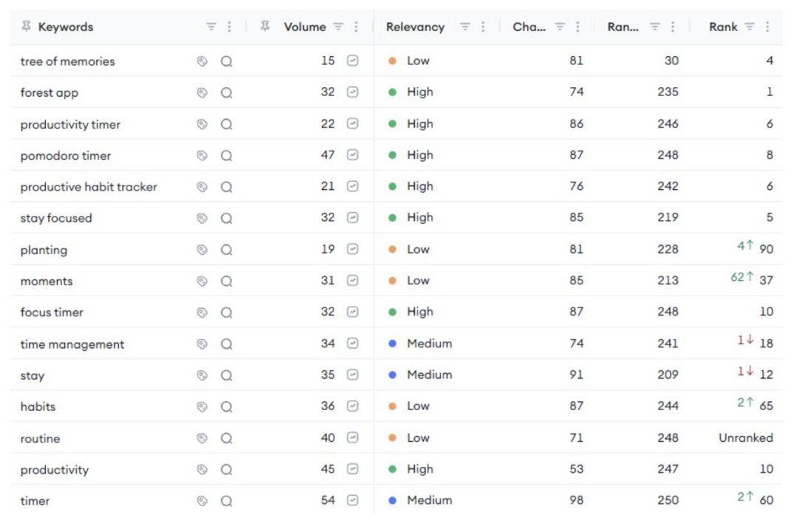Open volume chart for time management
797x532 pixels.
pos(353,344)
